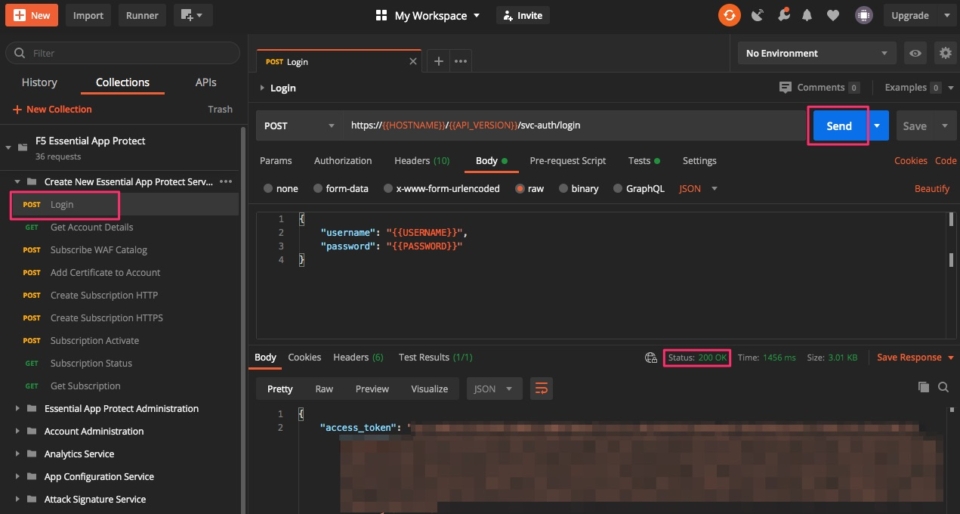Click the orange sync status icon
The image size is (960, 514).
[729, 15]
